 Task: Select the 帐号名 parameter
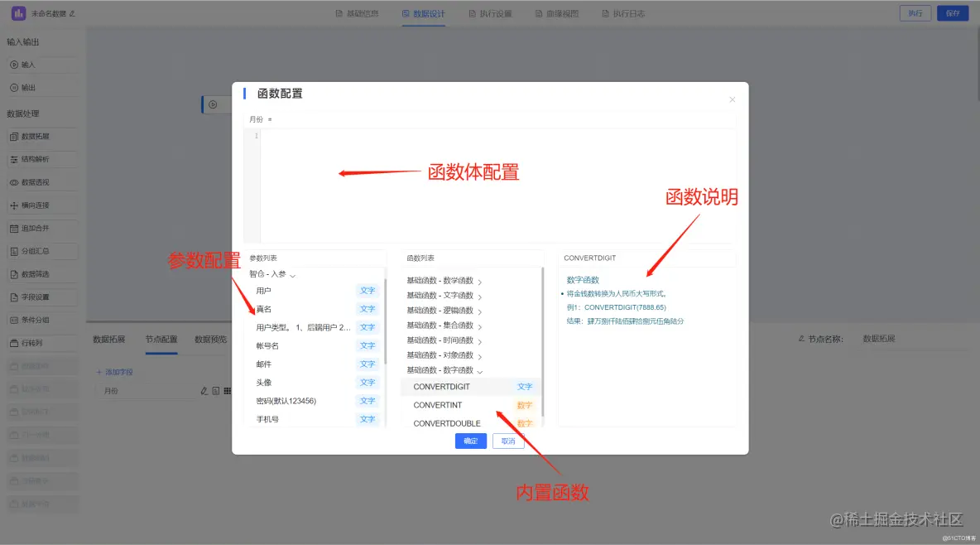coord(315,345)
